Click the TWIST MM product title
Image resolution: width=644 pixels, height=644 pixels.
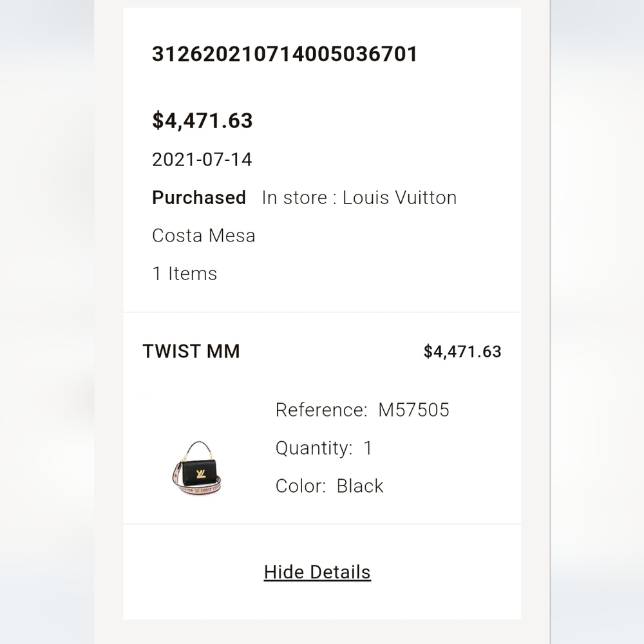pyautogui.click(x=191, y=351)
